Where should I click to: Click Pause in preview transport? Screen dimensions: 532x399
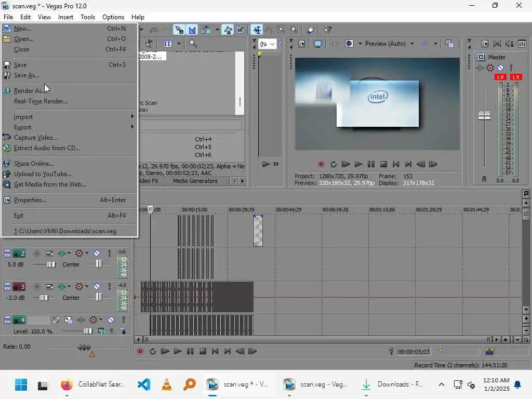pos(371,164)
